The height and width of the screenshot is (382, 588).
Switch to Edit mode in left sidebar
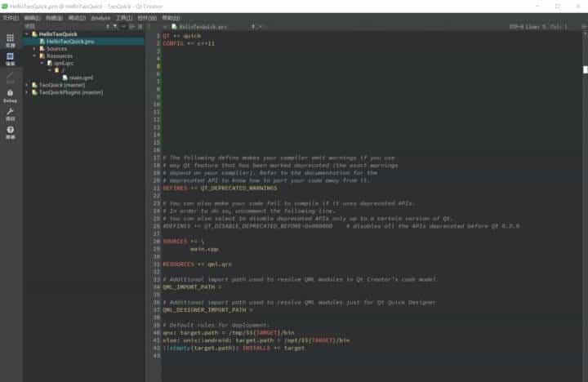10,59
